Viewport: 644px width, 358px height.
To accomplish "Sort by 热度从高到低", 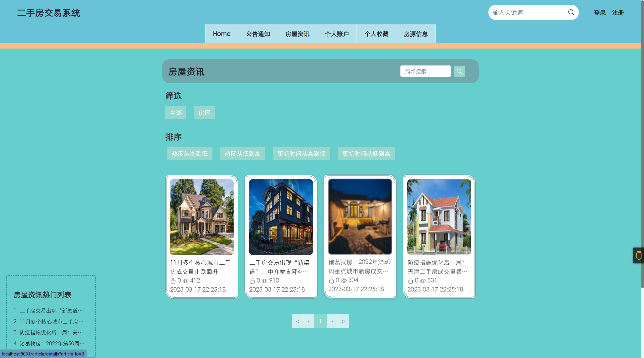I will [190, 154].
